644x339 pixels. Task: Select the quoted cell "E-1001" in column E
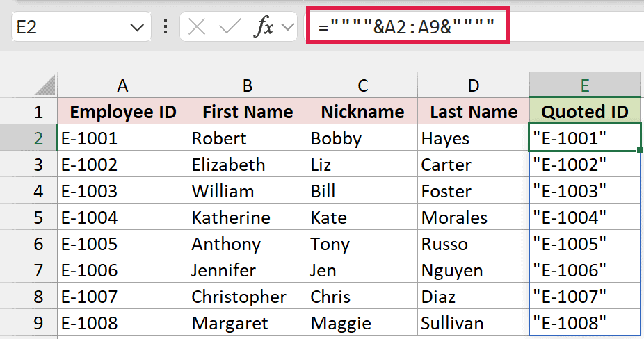coord(585,138)
